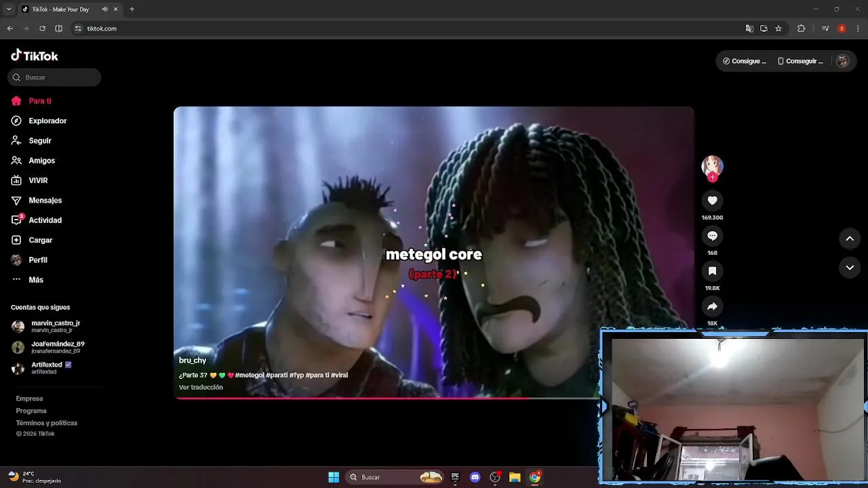The height and width of the screenshot is (488, 868).
Task: Open the browser side panel icon
Action: pos(58,28)
